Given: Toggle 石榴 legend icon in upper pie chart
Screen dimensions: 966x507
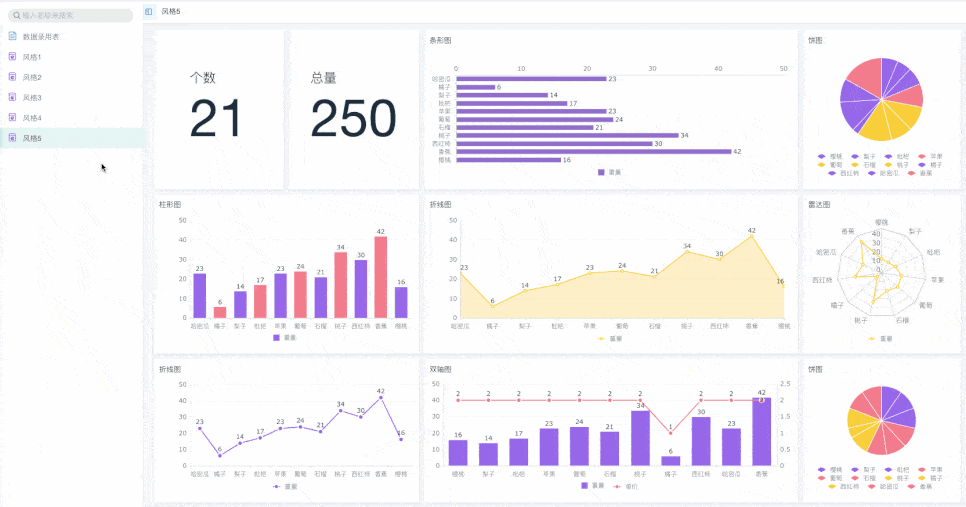Looking at the screenshot, I should click(854, 165).
